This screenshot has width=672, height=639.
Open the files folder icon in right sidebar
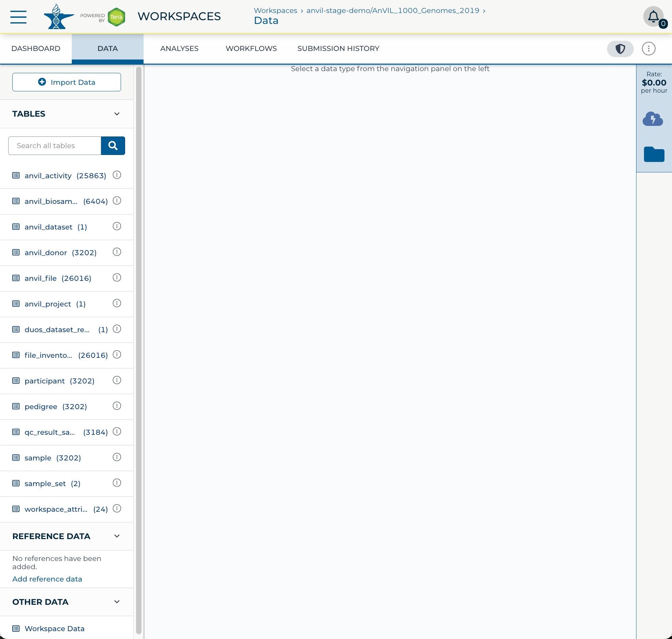(654, 154)
